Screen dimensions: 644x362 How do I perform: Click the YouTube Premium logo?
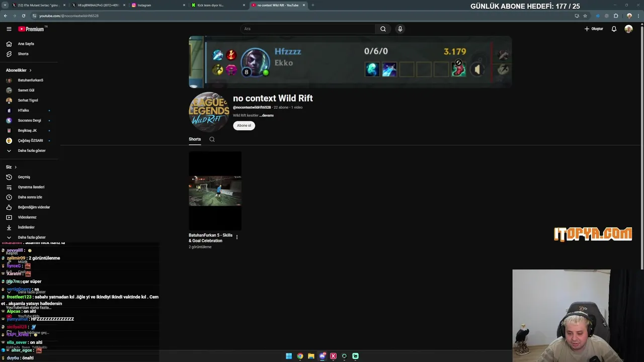(32, 29)
